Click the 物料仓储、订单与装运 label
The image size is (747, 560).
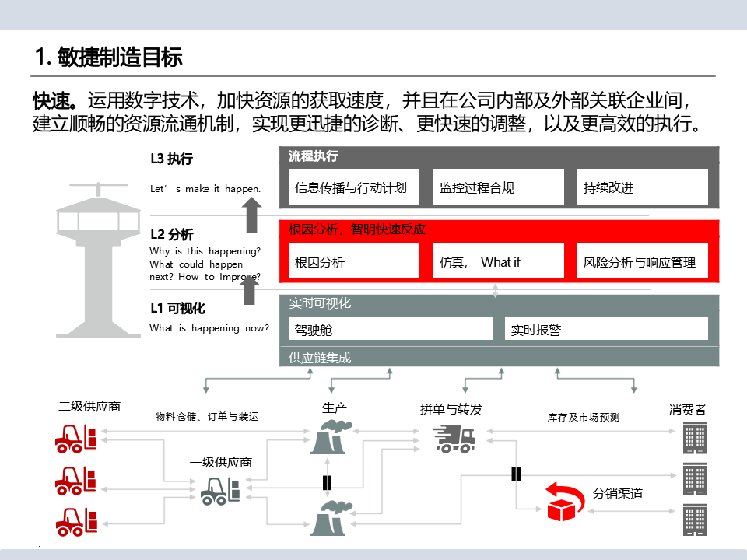coord(207,417)
